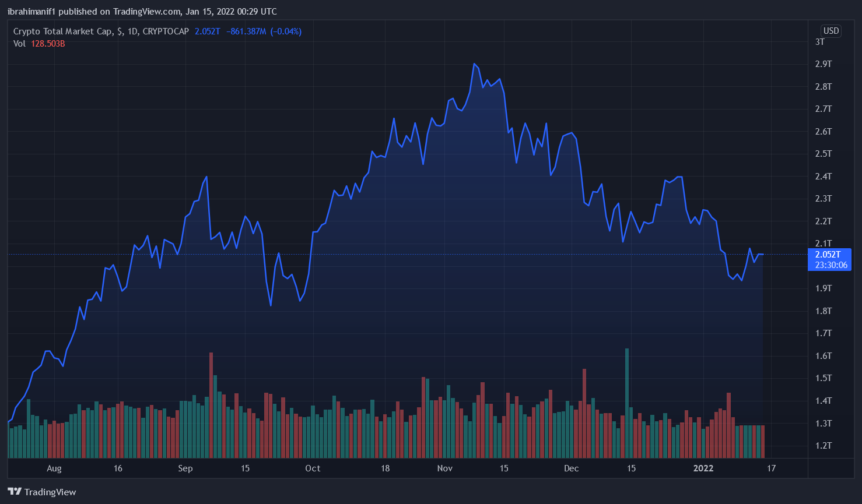The image size is (862, 504).
Task: Click the blue 2.052T current price tag
Action: point(829,255)
